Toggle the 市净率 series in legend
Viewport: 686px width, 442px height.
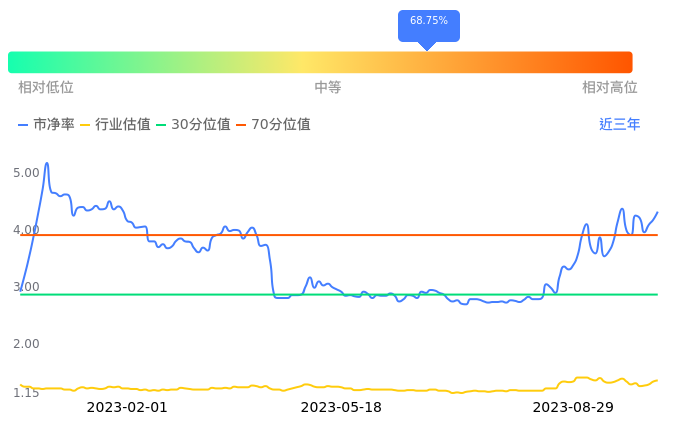46,125
